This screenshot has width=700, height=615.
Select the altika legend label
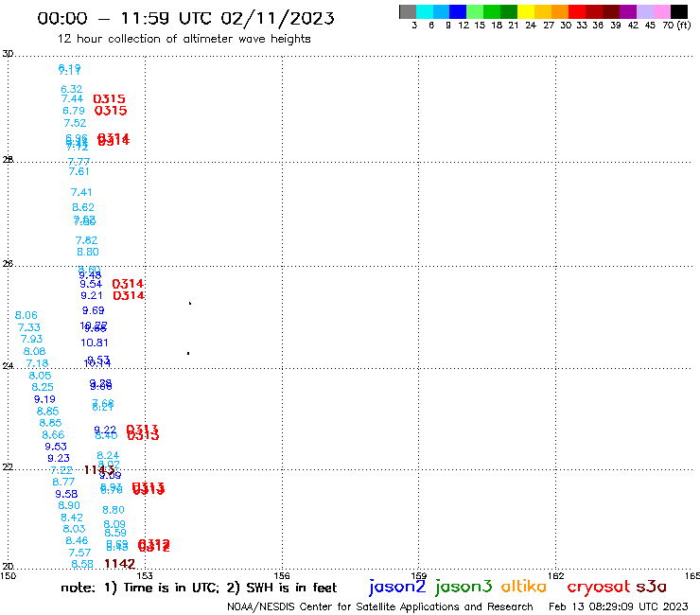(x=524, y=587)
